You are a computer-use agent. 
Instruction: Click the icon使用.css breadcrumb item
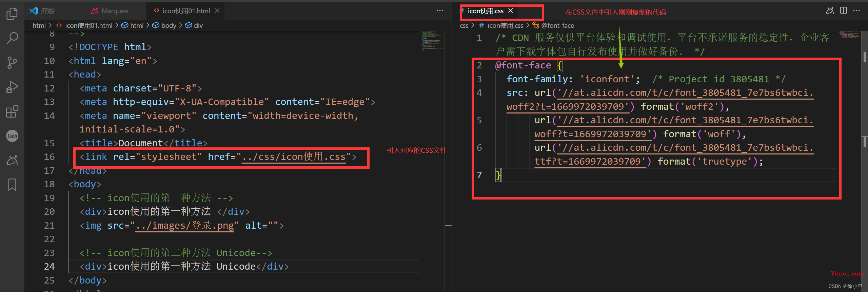coord(501,25)
